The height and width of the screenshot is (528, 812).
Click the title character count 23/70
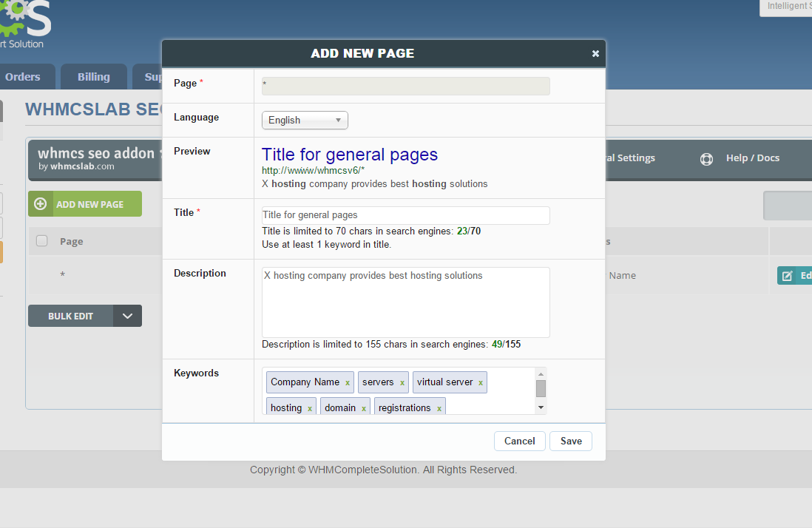(x=469, y=231)
